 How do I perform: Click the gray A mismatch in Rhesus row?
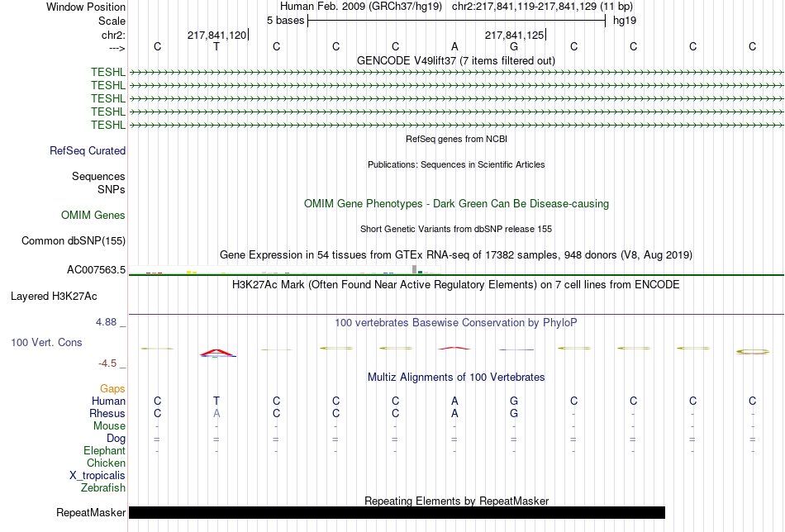[216, 413]
